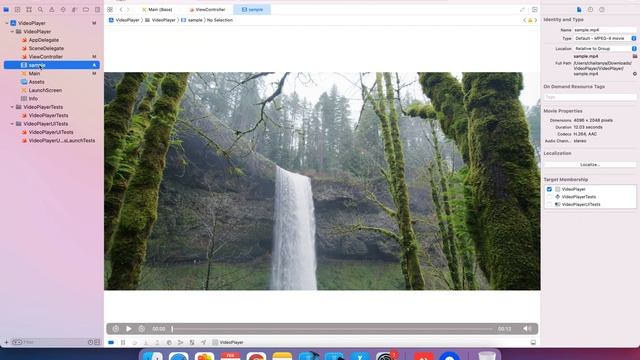Collapse the VideoPlayerTests group

tap(12, 107)
